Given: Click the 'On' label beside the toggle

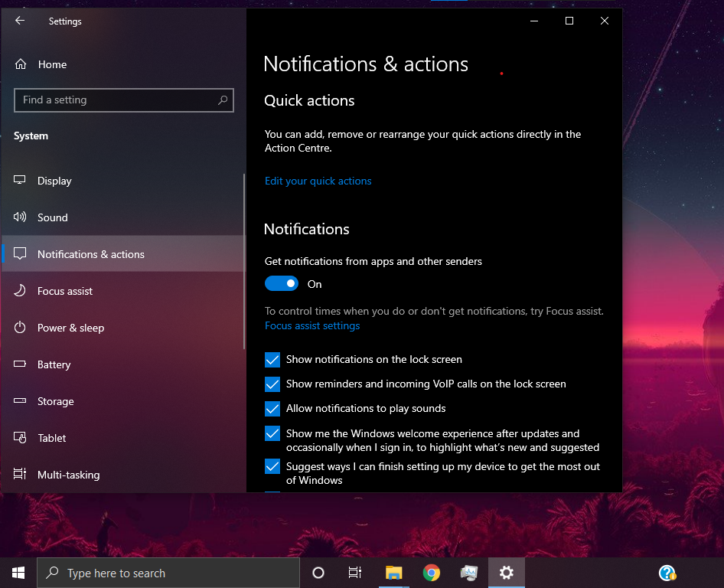Looking at the screenshot, I should (x=315, y=284).
